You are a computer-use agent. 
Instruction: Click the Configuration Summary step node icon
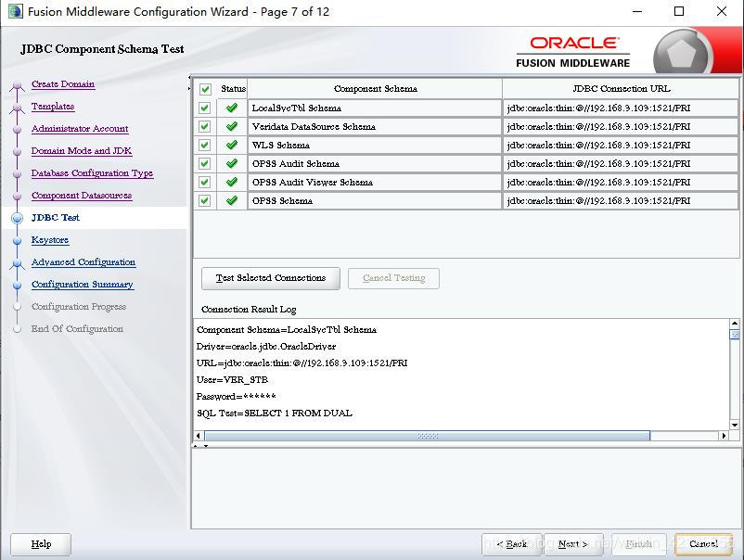pos(17,285)
